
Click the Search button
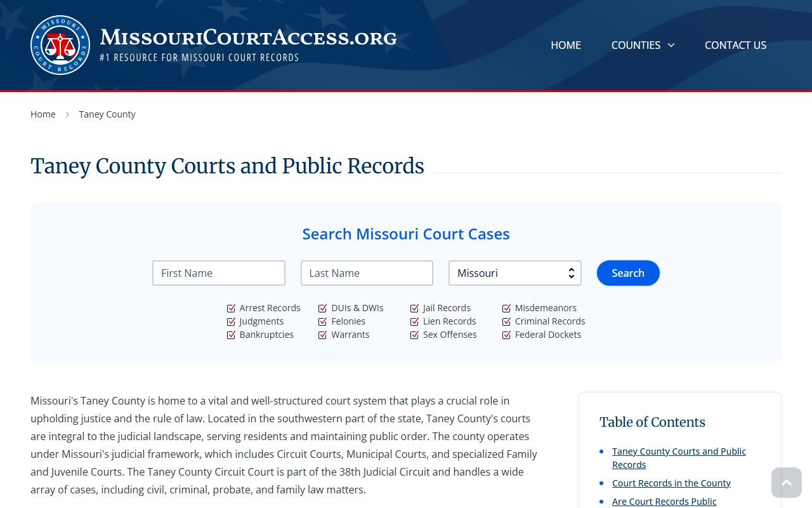628,273
